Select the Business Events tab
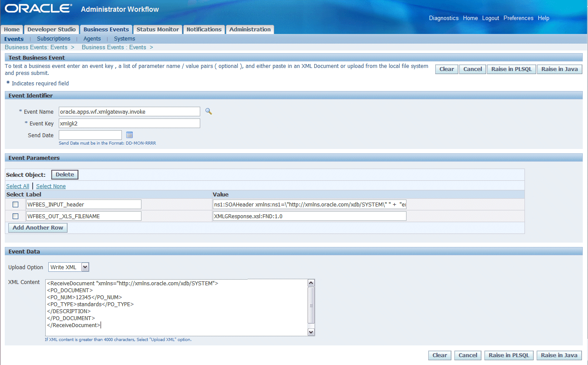Viewport: 588px width, 365px height. pos(106,29)
